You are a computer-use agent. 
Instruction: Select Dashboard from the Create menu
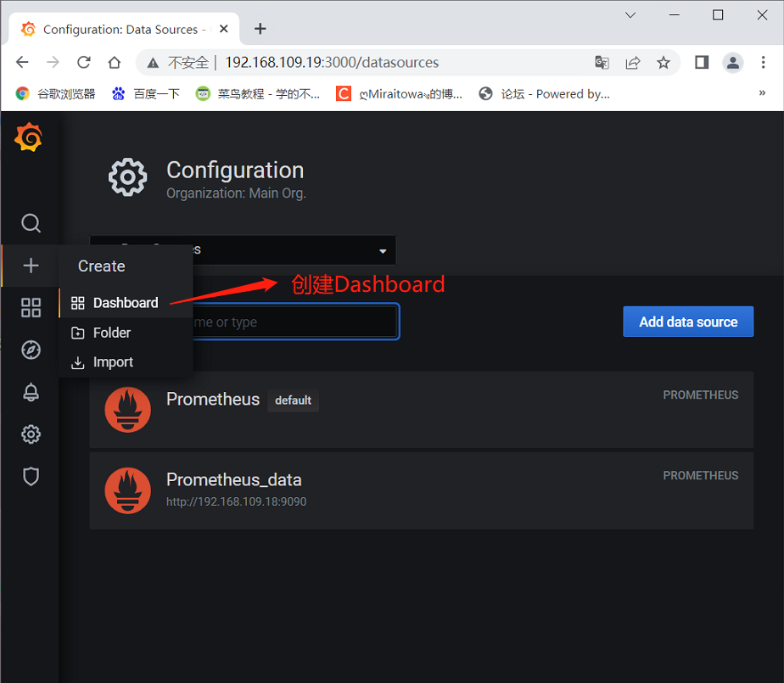click(x=125, y=303)
